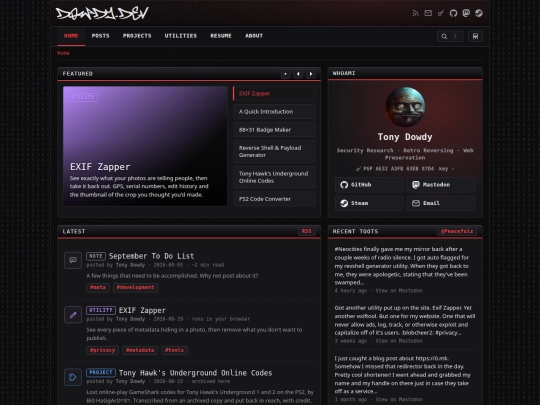Click the PROJECT badge on Tony Hawk's post
The height and width of the screenshot is (405, 540).
pos(101,373)
